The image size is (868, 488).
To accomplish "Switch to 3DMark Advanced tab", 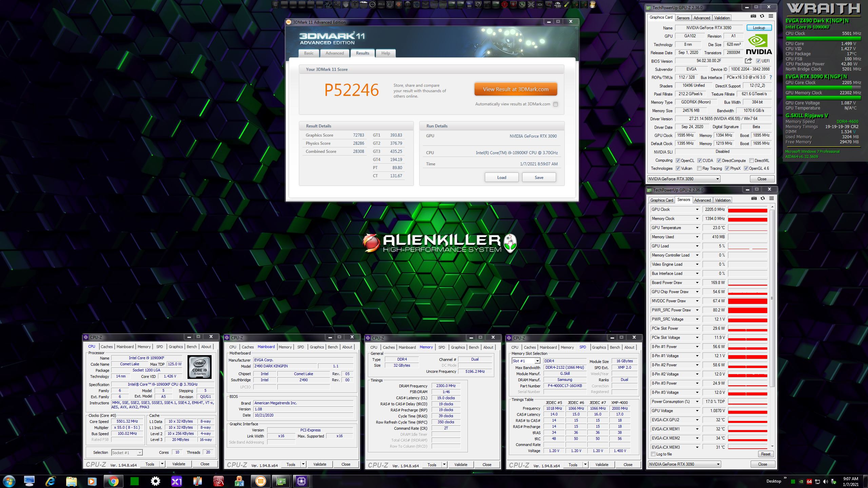I will click(x=334, y=53).
